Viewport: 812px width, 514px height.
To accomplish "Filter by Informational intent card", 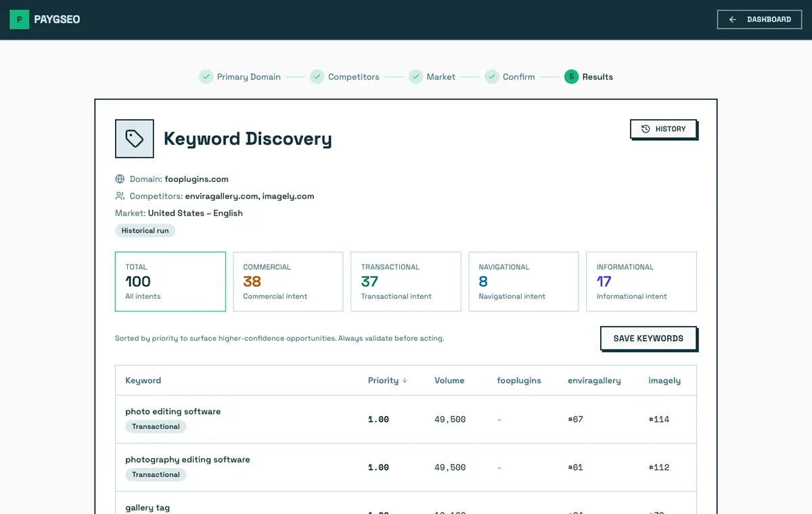I will 641,281.
